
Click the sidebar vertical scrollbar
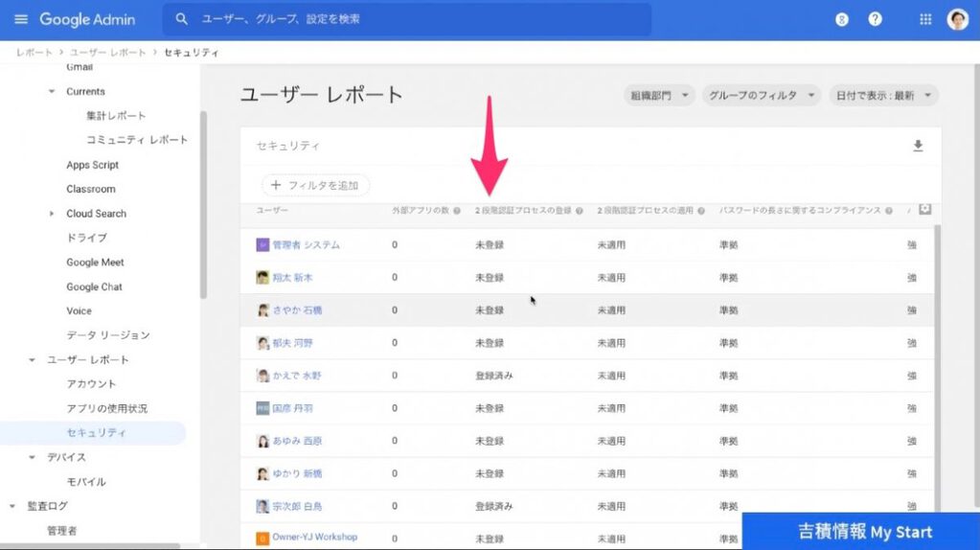click(x=203, y=205)
